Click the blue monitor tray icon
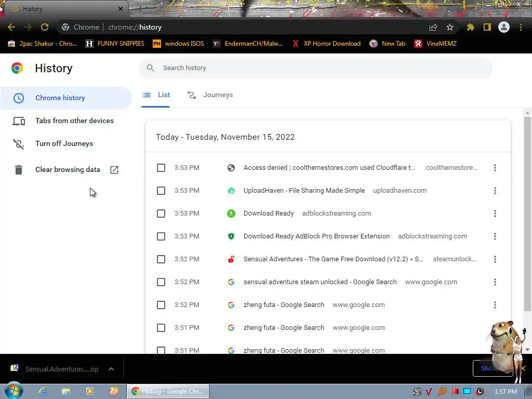532x399 pixels. (x=467, y=392)
